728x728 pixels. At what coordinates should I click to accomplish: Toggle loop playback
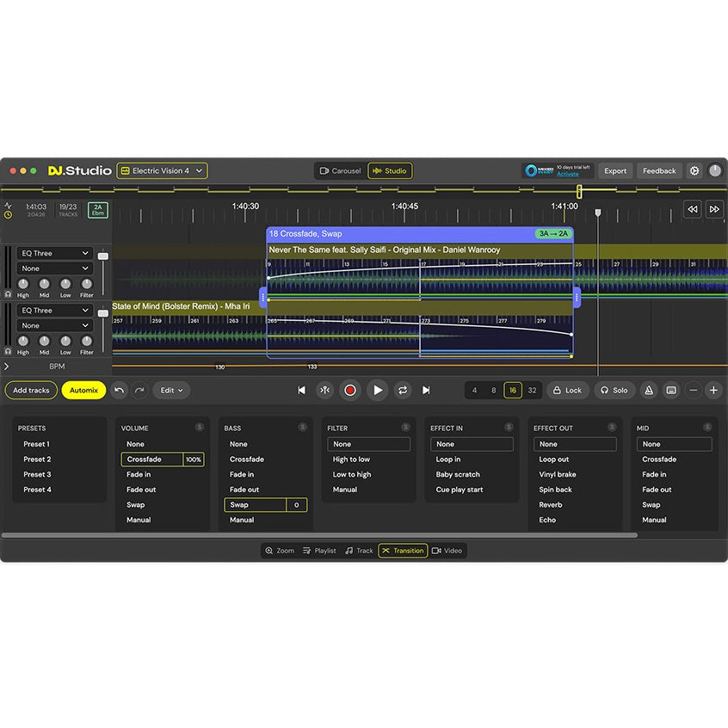click(403, 391)
